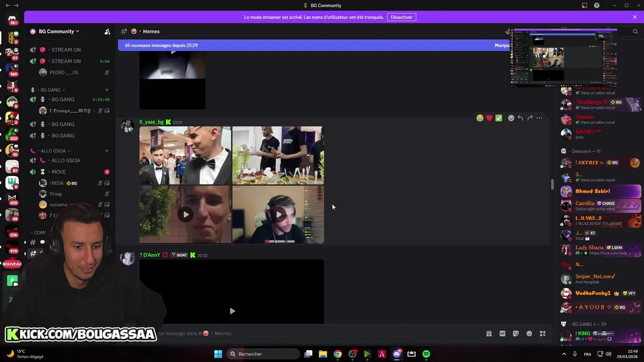Go back with the title bar arrow

pyautogui.click(x=8, y=6)
